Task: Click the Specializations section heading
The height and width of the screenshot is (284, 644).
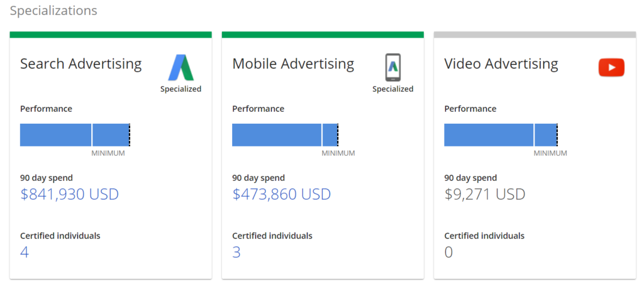Action: tap(54, 11)
